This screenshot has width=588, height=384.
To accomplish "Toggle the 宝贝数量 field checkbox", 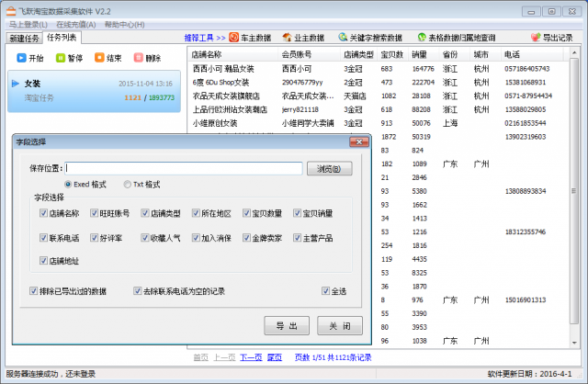I will click(246, 213).
